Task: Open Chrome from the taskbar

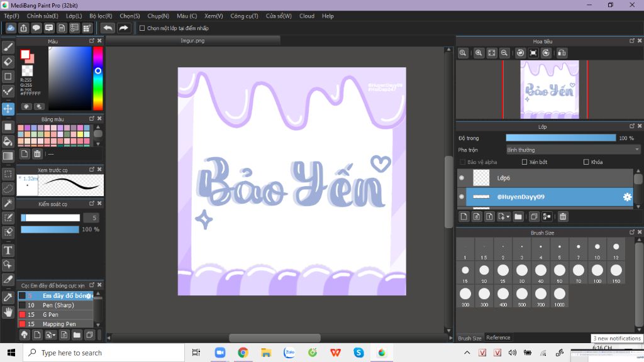Action: [243, 353]
